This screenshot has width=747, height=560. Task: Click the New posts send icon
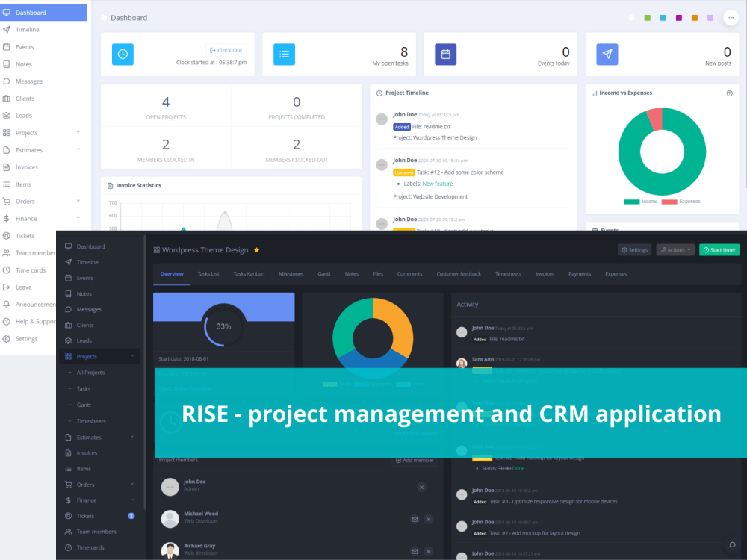[x=607, y=54]
